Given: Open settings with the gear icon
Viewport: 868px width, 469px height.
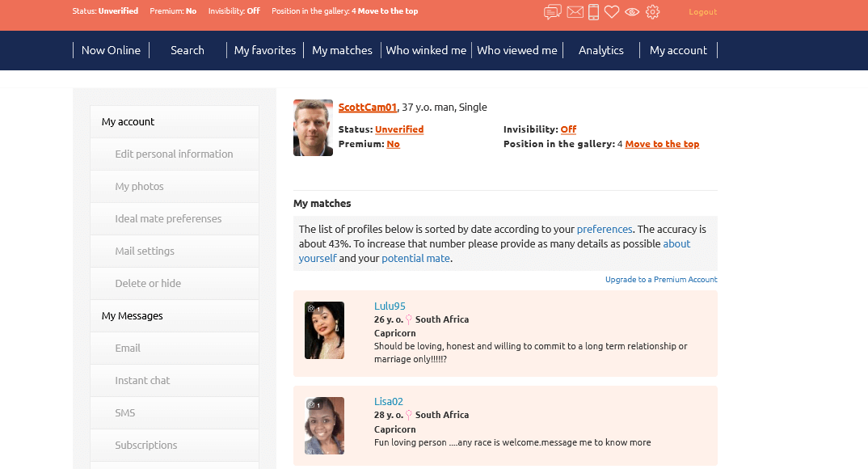Looking at the screenshot, I should coord(653,11).
